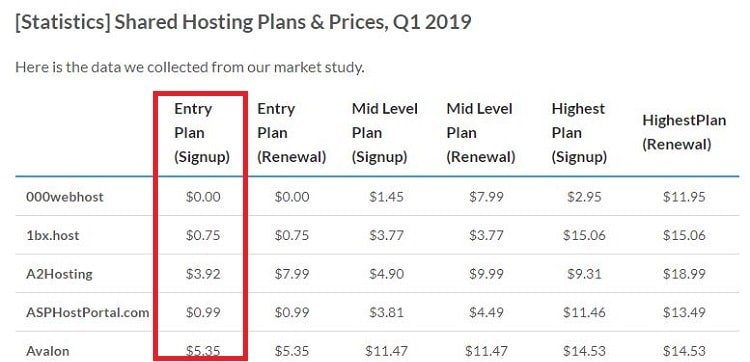
Task: Click the Entry Plan (Renewal) column header
Action: point(291,133)
